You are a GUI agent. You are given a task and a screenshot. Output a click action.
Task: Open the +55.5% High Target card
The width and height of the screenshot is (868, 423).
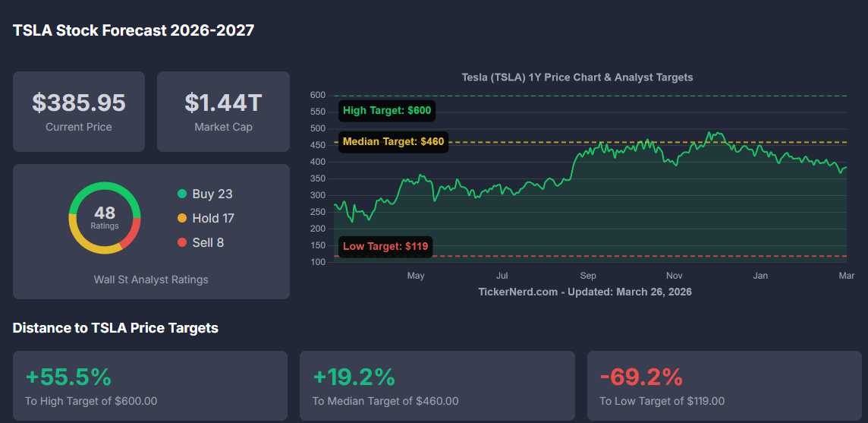click(150, 386)
